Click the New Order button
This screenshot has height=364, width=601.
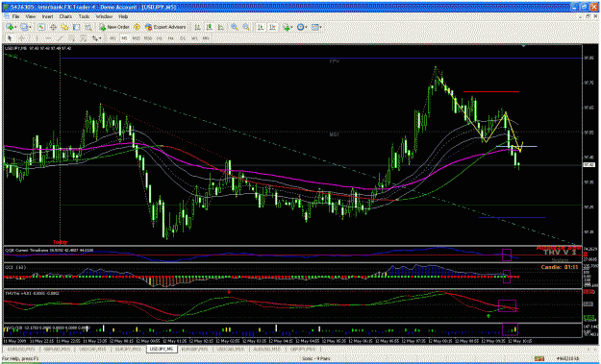tap(114, 27)
